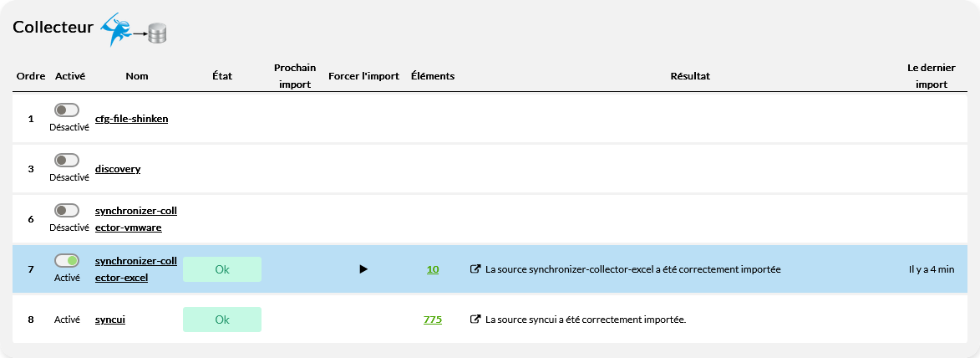
Task: Open the discovery collector link
Action: pos(118,169)
